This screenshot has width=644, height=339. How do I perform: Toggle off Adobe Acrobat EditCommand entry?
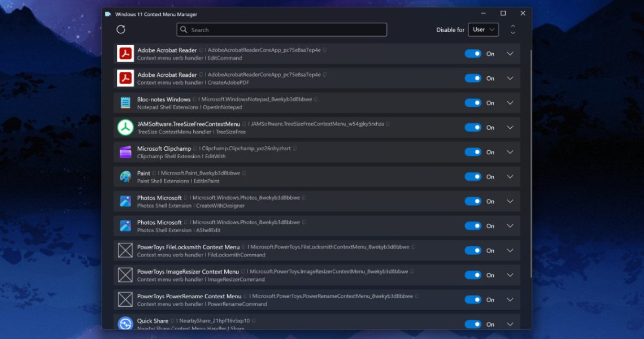pyautogui.click(x=473, y=54)
